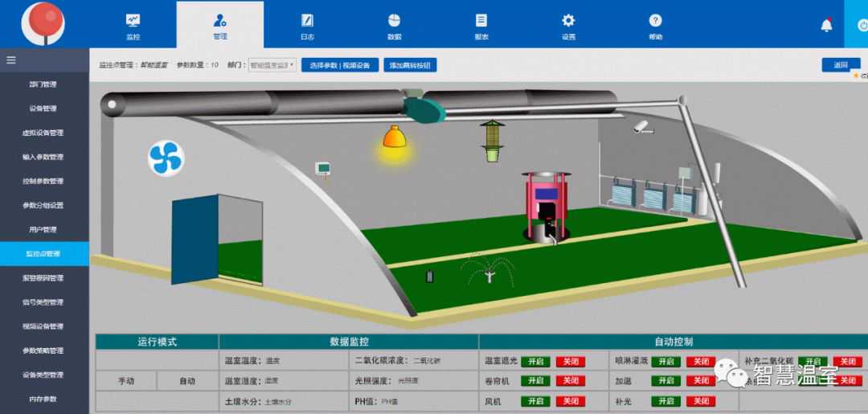The image size is (868, 414).
Task: Click the 选择参数 | 视频设备 button
Action: 340,65
